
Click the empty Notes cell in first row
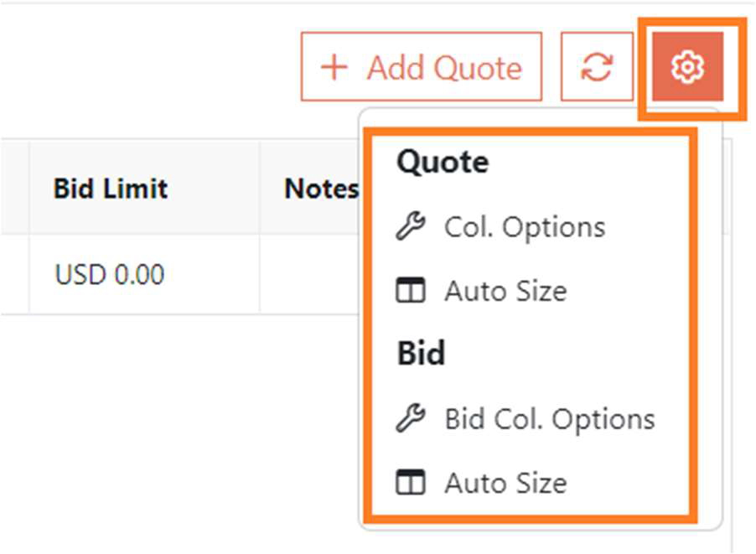click(x=308, y=274)
